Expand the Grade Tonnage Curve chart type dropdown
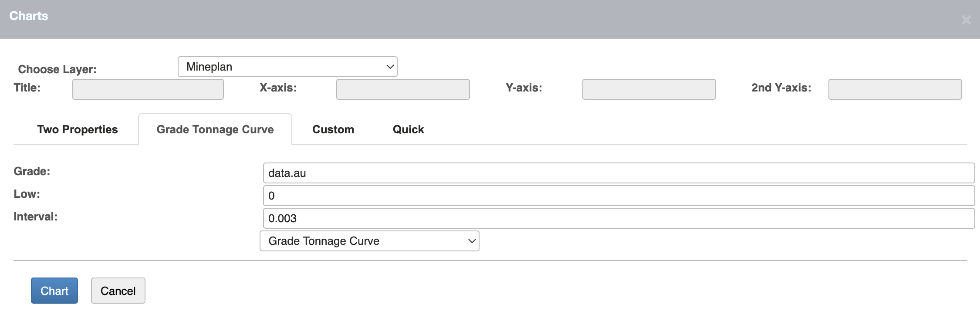The image size is (980, 325). click(x=369, y=241)
